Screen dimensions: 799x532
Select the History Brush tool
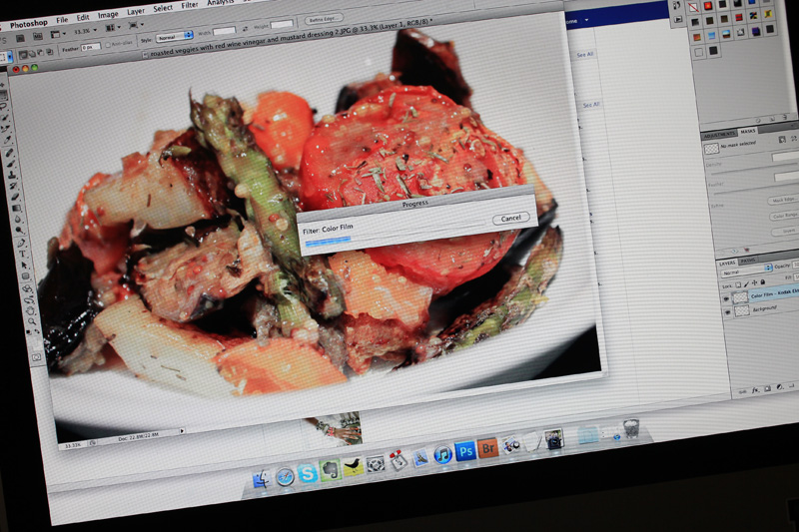tap(13, 186)
